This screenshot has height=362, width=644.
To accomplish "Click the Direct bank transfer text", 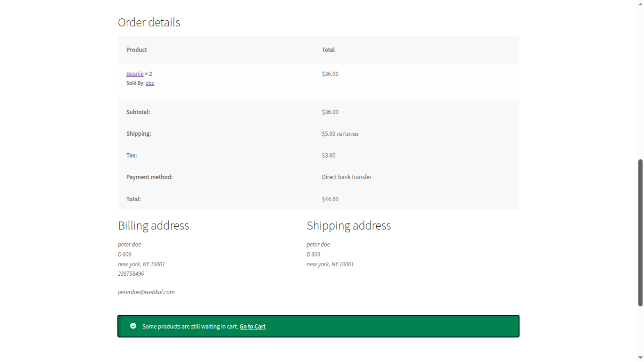I will click(347, 177).
